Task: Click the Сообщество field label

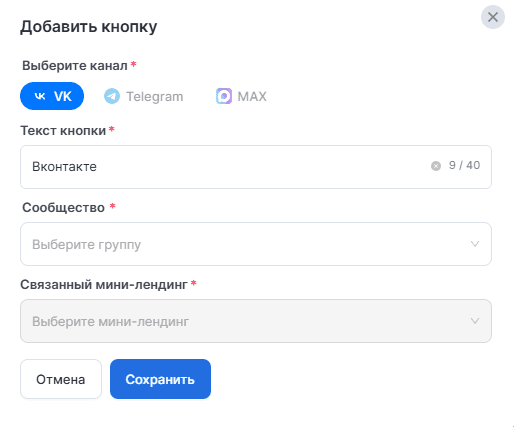Action: coord(63,208)
